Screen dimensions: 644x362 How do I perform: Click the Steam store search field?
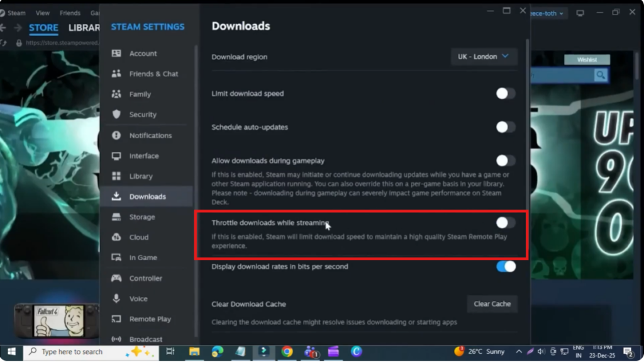point(562,76)
